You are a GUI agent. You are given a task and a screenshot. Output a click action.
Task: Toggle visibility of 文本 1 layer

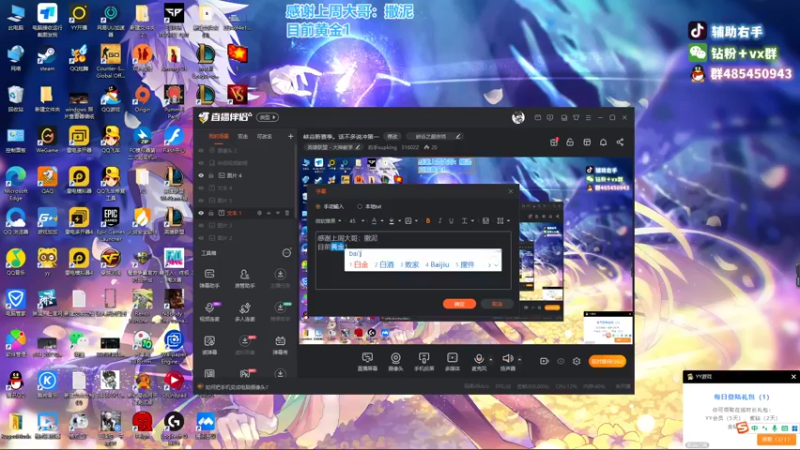pos(201,213)
